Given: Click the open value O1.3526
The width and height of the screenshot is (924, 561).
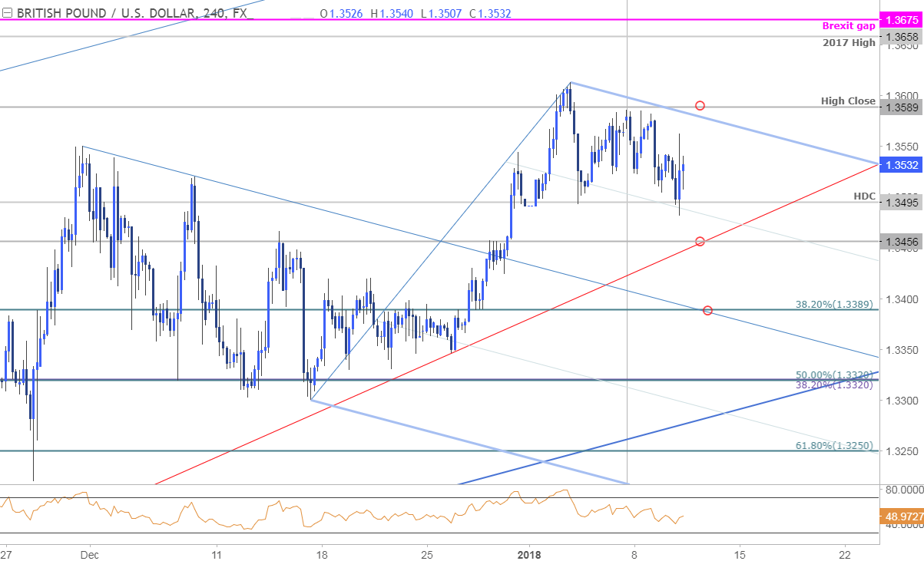Looking at the screenshot, I should [x=343, y=13].
